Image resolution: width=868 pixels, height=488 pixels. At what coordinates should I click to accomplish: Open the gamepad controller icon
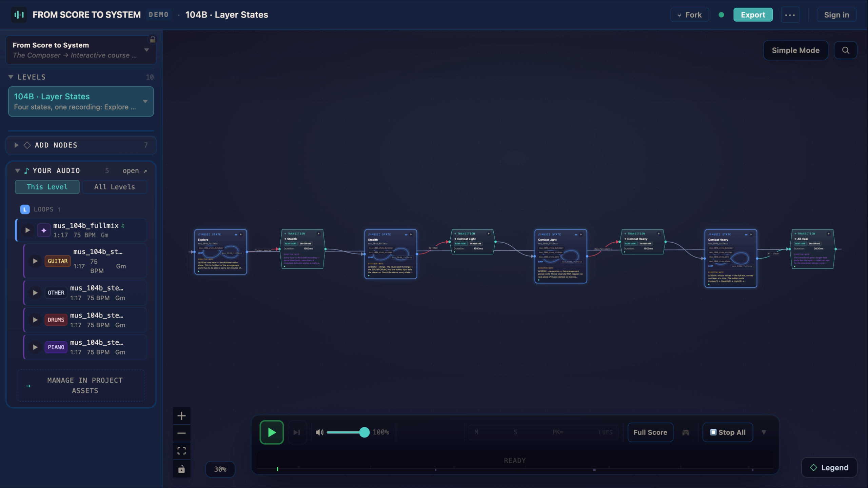(x=686, y=432)
